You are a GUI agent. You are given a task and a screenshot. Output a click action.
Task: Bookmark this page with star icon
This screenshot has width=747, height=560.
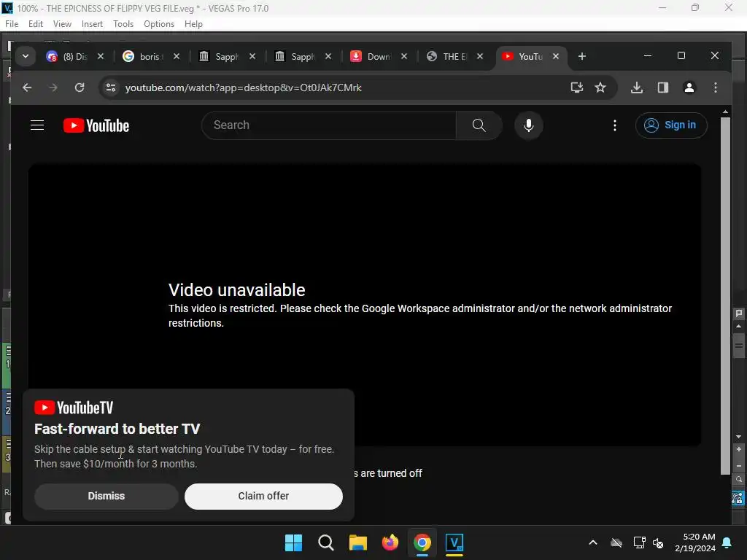click(x=600, y=87)
